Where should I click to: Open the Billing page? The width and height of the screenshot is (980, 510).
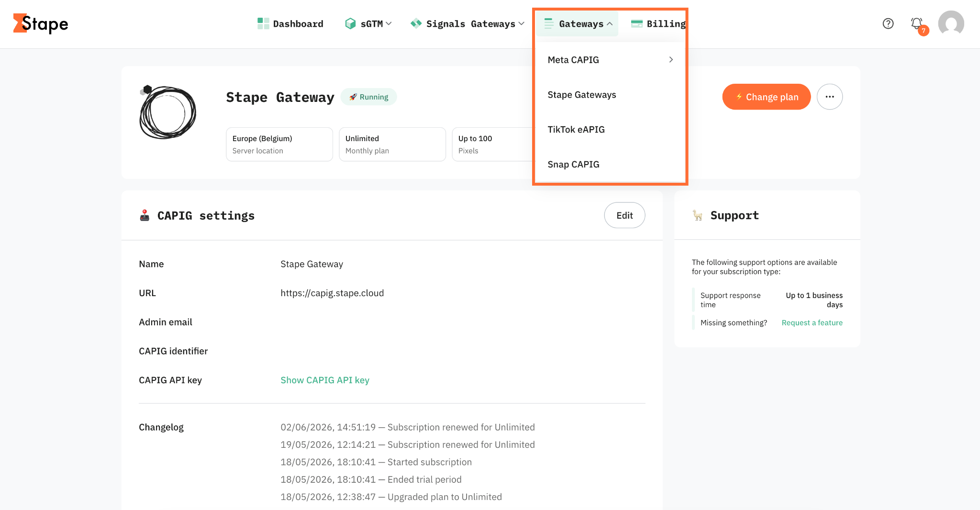[x=658, y=24]
